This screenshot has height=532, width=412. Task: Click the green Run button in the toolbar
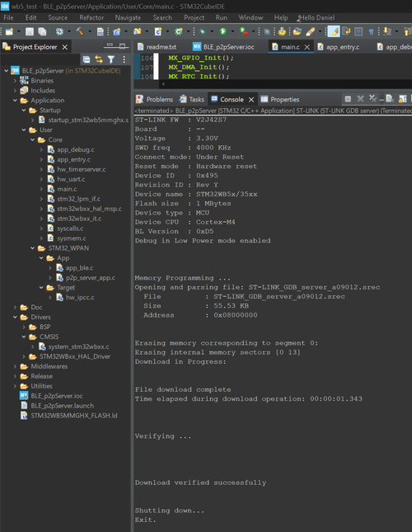click(x=223, y=31)
